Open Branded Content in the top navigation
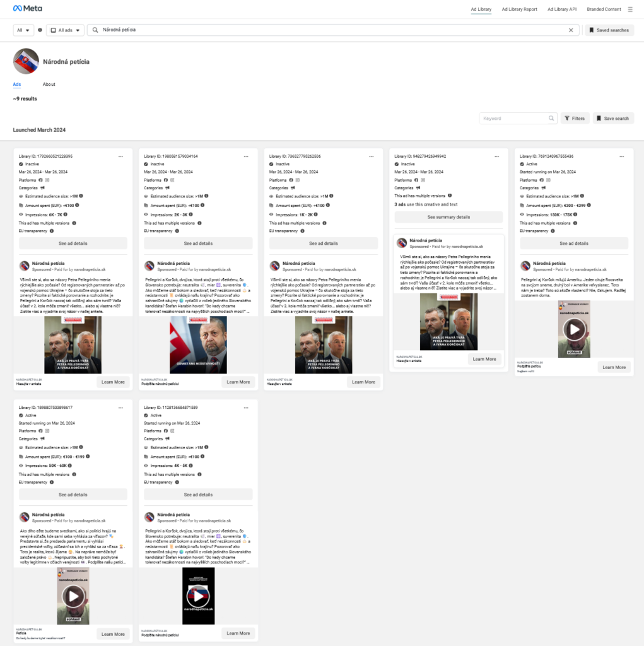Screen dimensions: 644x646 click(604, 9)
